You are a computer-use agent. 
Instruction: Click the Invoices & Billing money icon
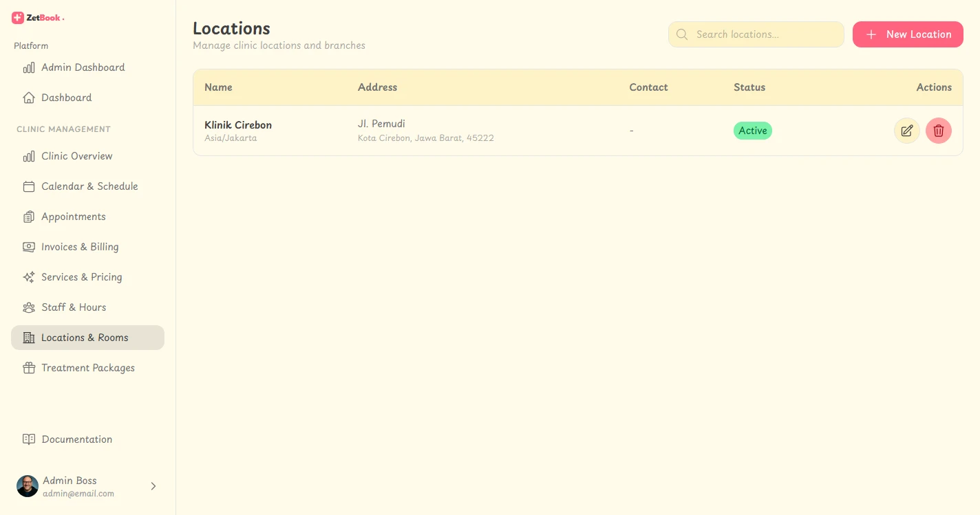click(x=29, y=247)
